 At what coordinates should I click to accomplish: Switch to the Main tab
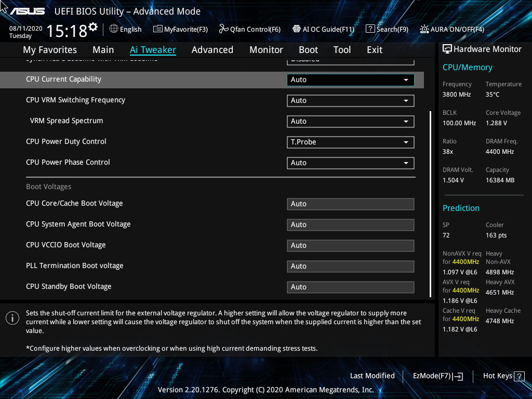click(103, 50)
